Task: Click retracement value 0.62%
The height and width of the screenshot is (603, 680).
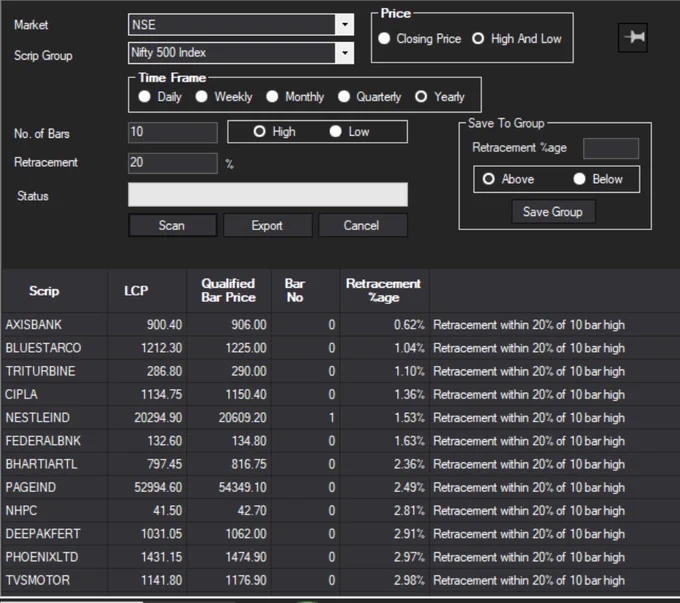Action: point(409,324)
